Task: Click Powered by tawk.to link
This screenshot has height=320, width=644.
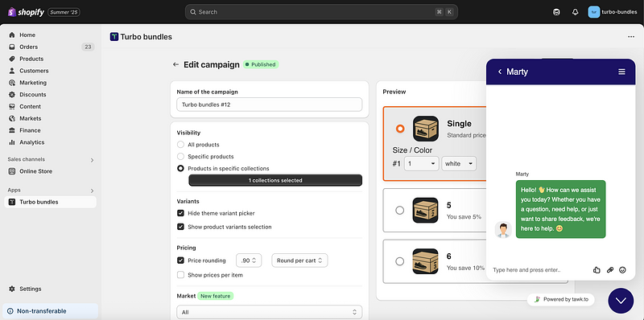Action: (560, 299)
